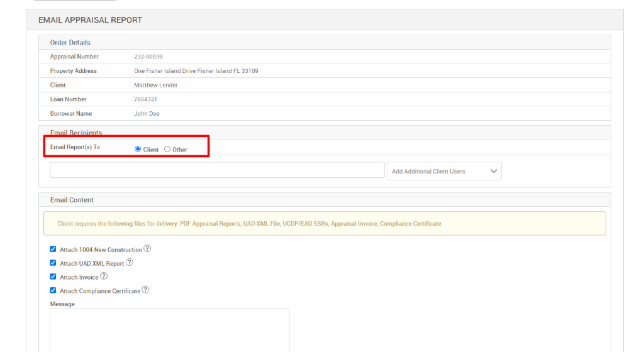Select the Client radio button

pos(138,149)
